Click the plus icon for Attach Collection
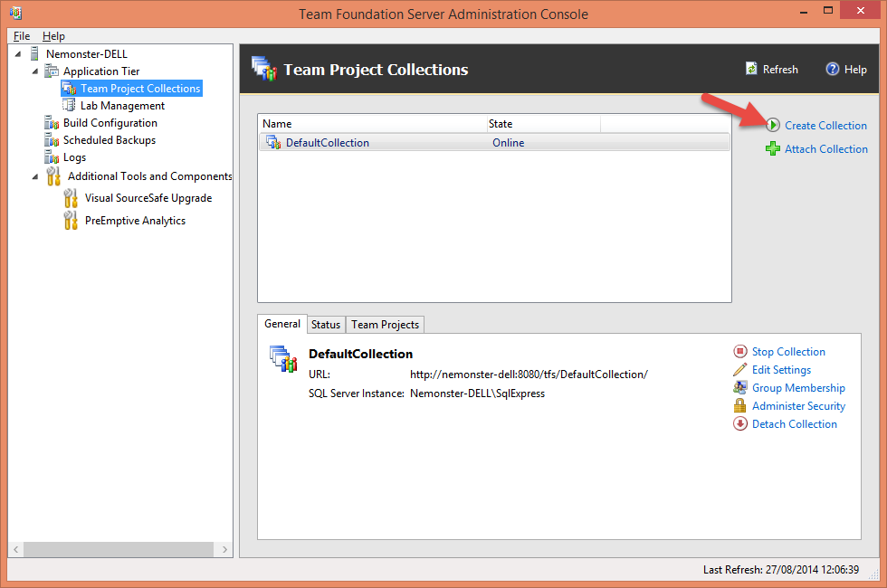Viewport: 887px width, 588px height. tap(771, 148)
